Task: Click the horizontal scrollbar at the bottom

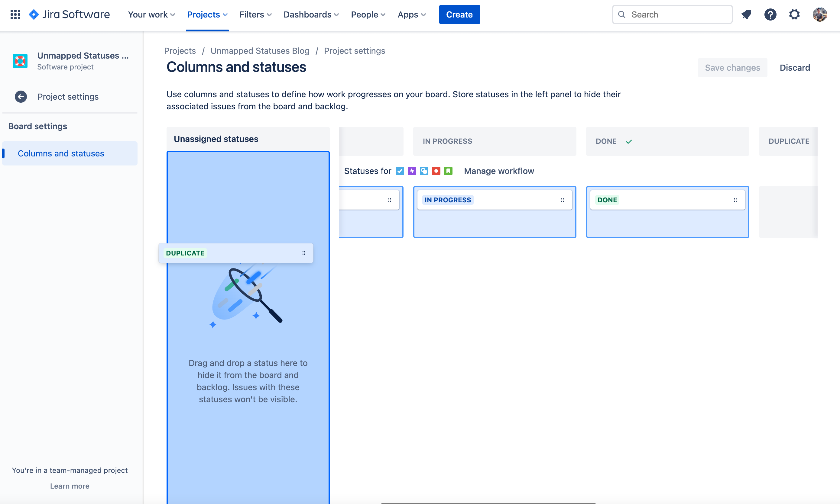Action: pos(488,503)
